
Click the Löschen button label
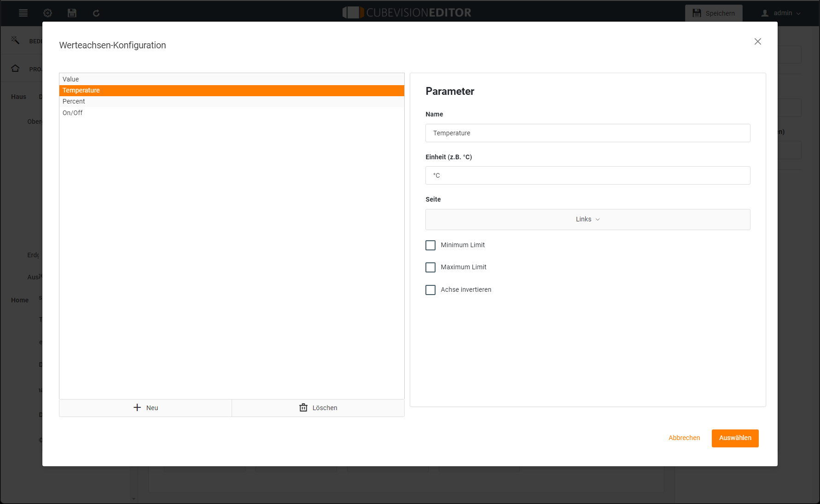(325, 408)
